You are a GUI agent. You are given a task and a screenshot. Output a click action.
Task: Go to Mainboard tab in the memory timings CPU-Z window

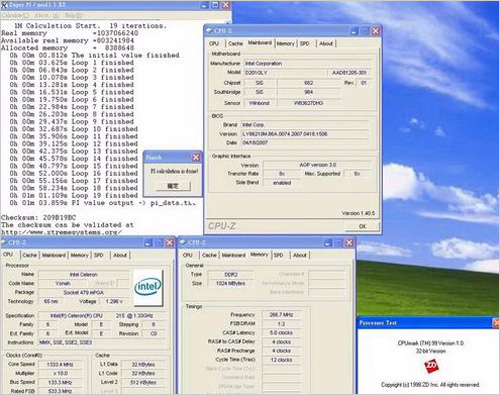pos(234,255)
